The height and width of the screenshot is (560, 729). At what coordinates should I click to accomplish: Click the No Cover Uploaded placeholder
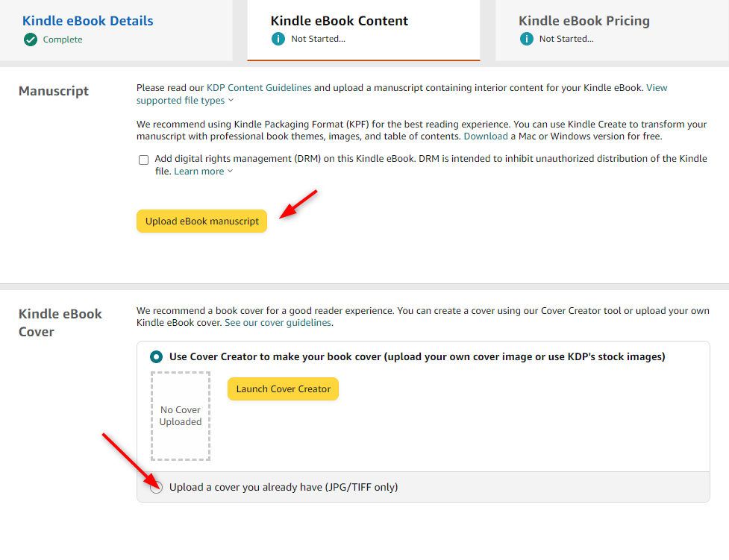pyautogui.click(x=181, y=416)
